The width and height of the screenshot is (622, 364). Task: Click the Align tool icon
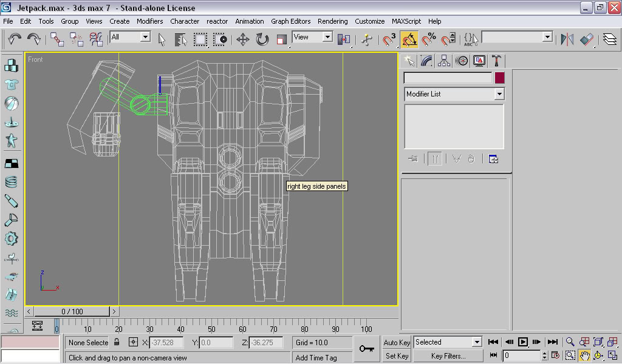tap(587, 39)
